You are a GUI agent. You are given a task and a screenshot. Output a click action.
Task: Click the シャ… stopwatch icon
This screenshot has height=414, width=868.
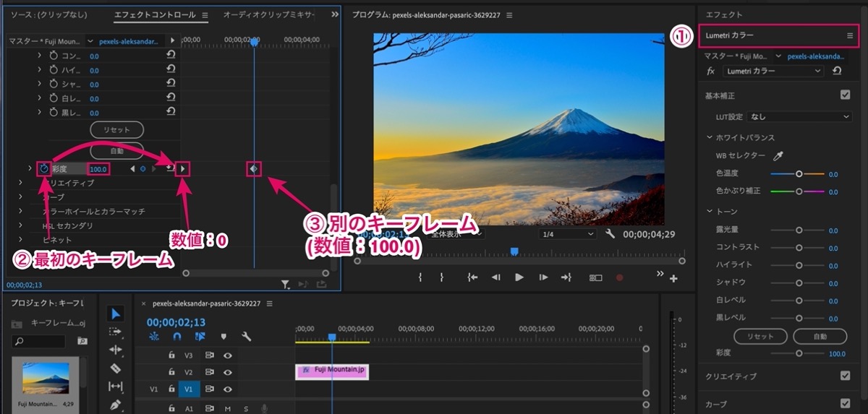(x=53, y=84)
